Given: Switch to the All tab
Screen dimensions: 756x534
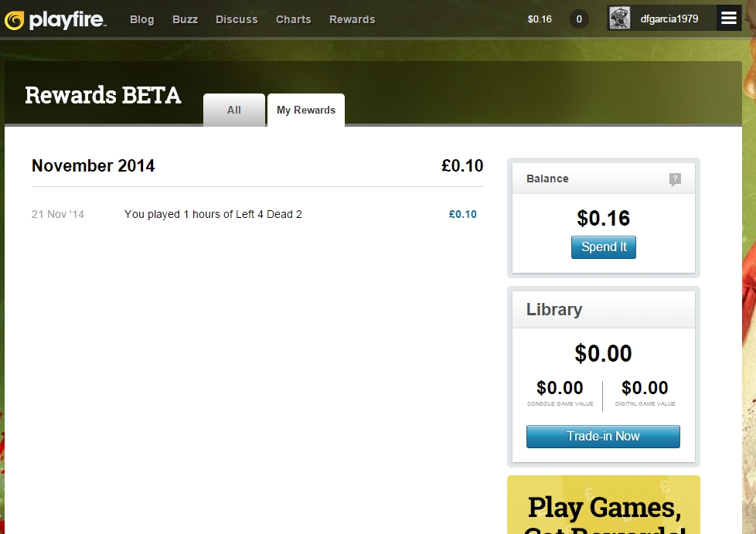Looking at the screenshot, I should 234,110.
